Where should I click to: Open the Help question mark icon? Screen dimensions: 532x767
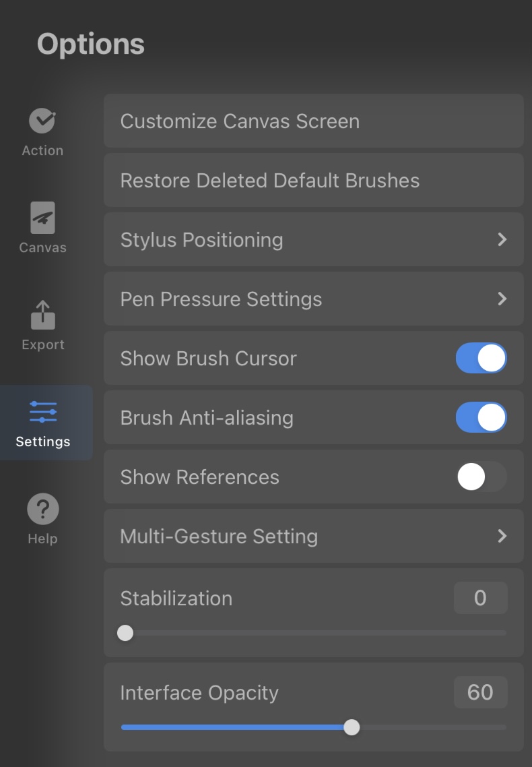click(x=43, y=509)
